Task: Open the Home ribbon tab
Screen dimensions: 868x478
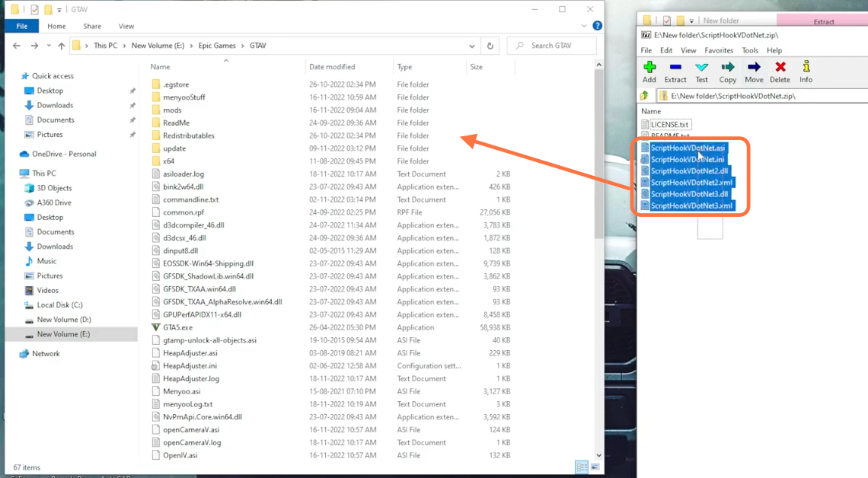Action: click(x=56, y=26)
